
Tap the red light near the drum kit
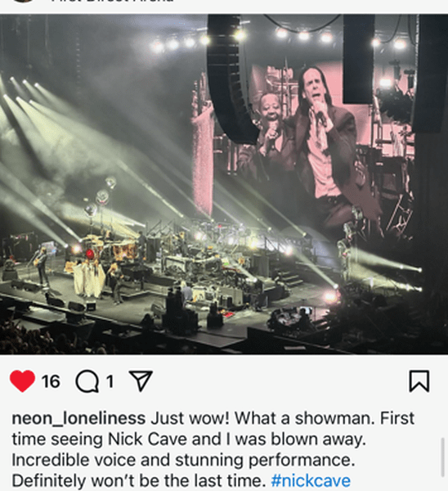[x=90, y=254]
